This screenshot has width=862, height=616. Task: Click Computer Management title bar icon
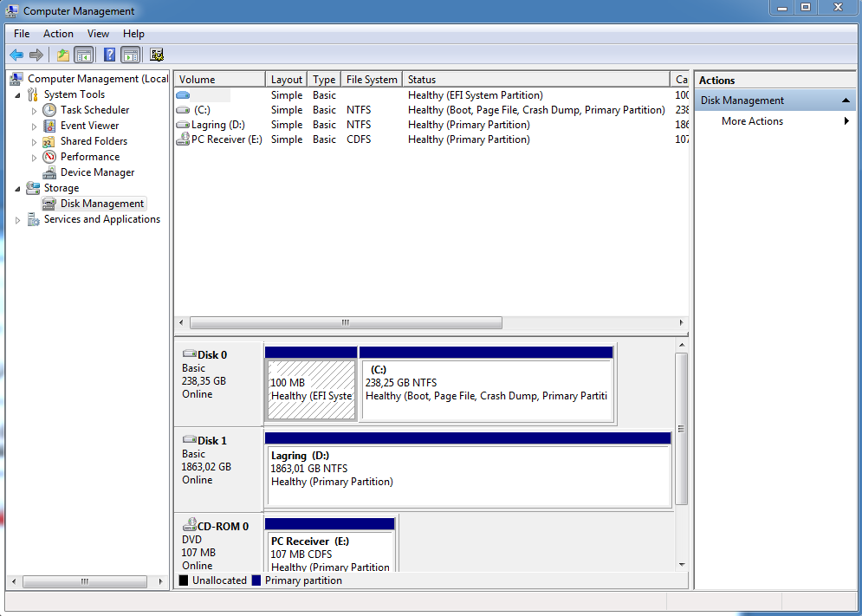click(11, 10)
